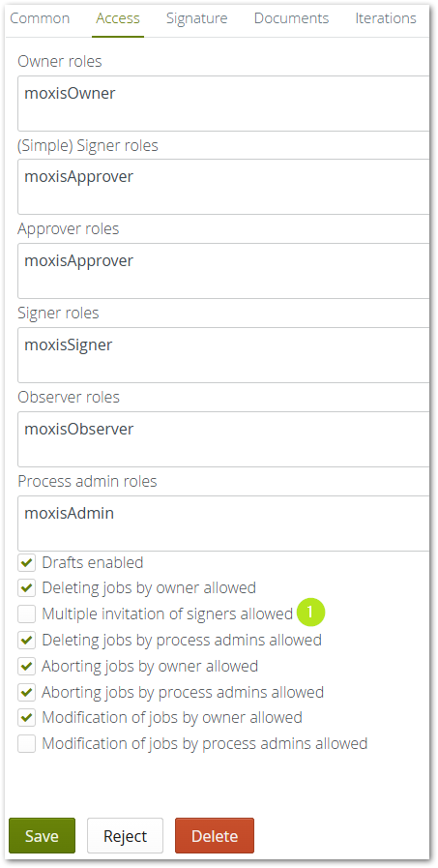Image resolution: width=438 pixels, height=868 pixels.
Task: Toggle Deleting jobs by owner allowed
Action: (26, 587)
